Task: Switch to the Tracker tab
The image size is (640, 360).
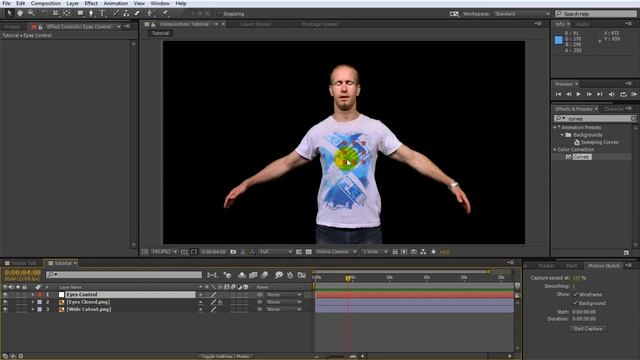Action: click(546, 266)
